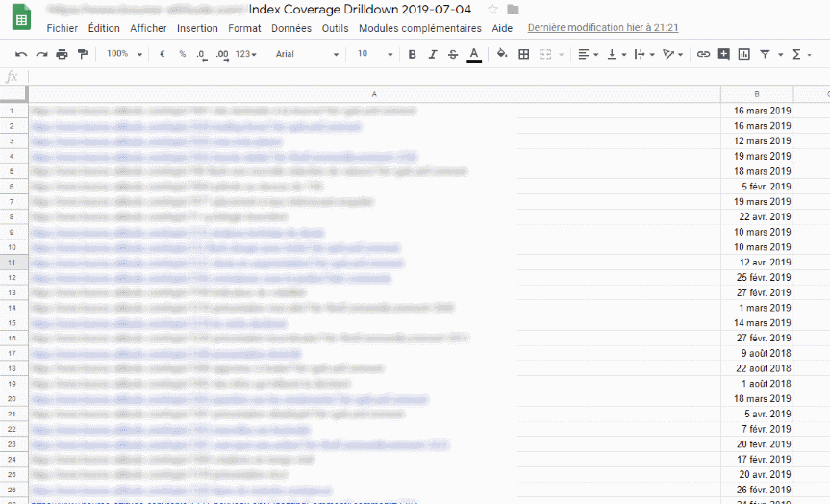
Task: Toggle italic text formatting
Action: click(433, 55)
